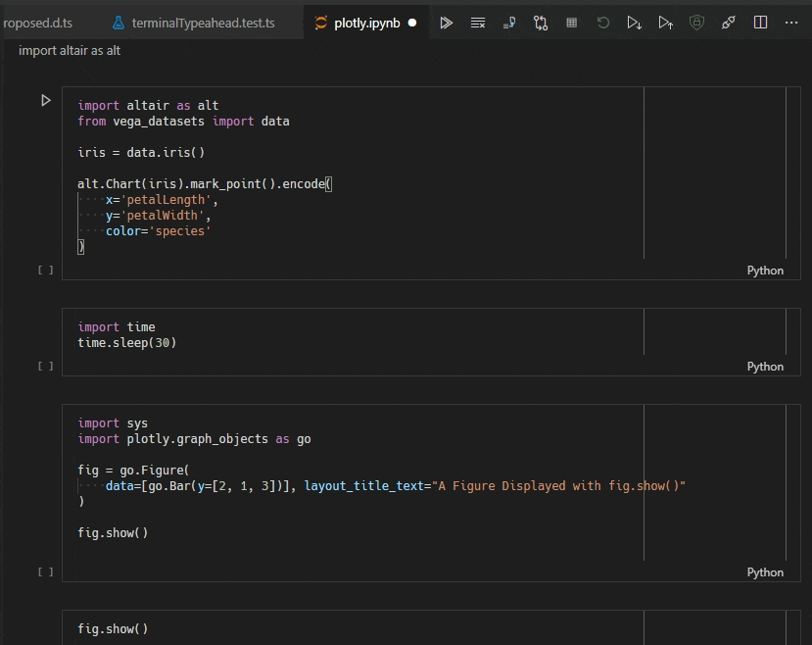
Task: Click the kernel connection plug icon
Action: [729, 23]
